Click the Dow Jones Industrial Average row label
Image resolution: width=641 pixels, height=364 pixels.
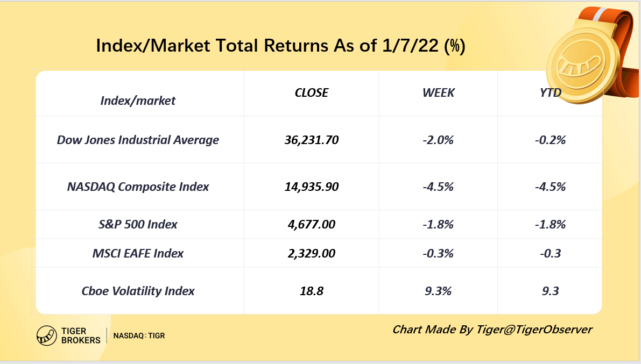[x=138, y=140]
